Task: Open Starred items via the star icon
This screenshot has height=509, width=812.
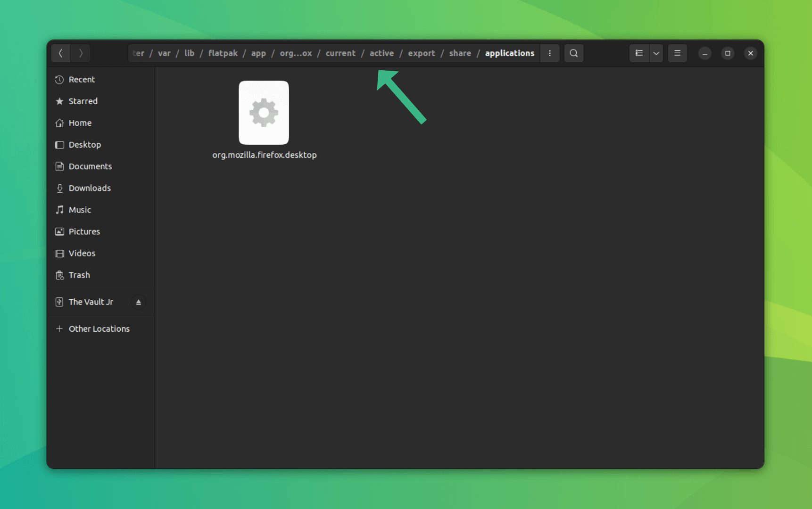Action: [83, 101]
